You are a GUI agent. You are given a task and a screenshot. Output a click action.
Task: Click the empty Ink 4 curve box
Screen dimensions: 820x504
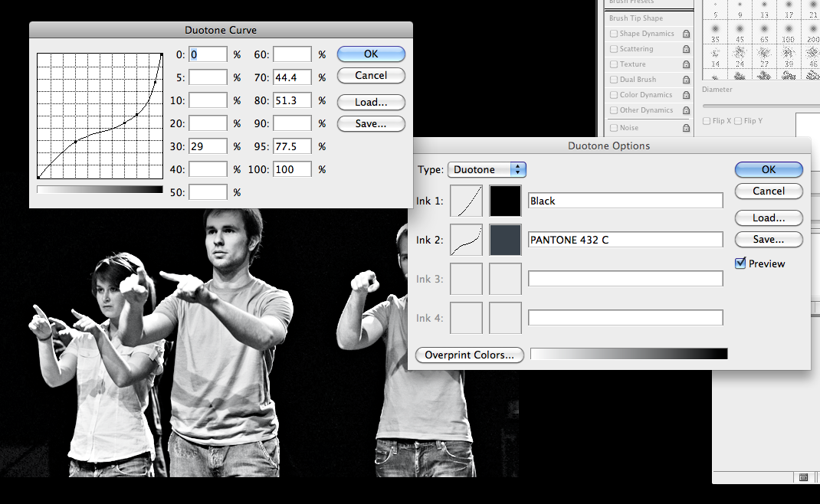click(466, 318)
